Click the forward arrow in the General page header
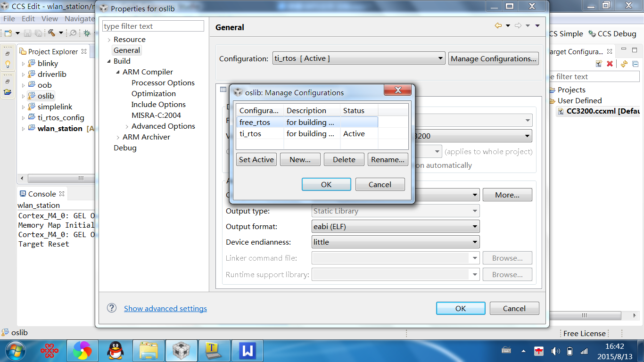 pyautogui.click(x=518, y=25)
